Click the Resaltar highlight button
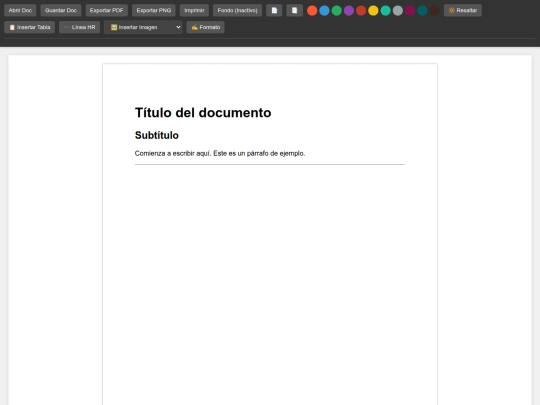 point(463,10)
